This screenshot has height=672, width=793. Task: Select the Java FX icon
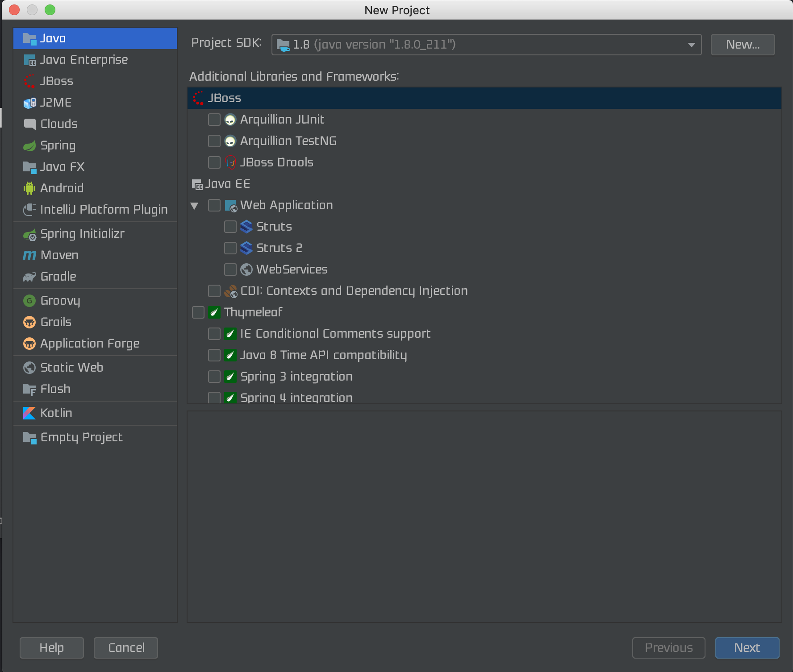tap(29, 167)
